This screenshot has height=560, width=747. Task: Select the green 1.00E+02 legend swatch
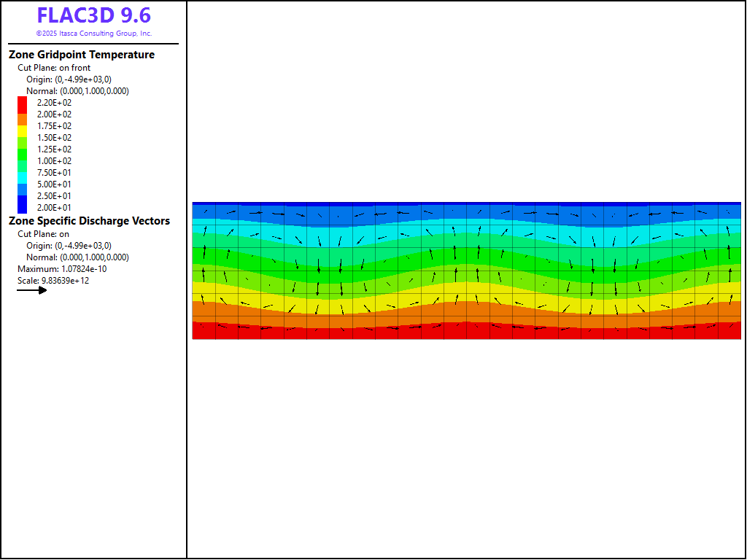22,161
